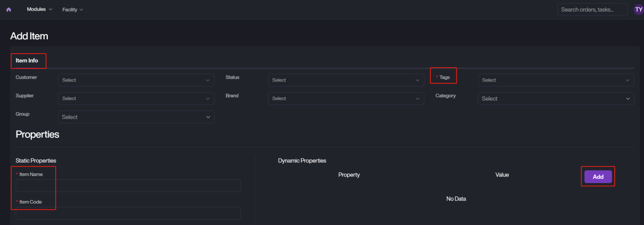Image resolution: width=644 pixels, height=225 pixels.
Task: Open the Modules menu
Action: point(39,10)
